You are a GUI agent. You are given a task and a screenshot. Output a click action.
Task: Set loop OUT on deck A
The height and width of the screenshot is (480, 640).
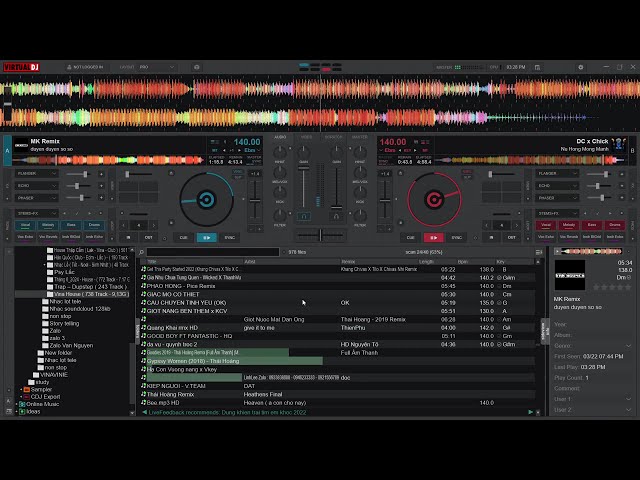[x=148, y=237]
